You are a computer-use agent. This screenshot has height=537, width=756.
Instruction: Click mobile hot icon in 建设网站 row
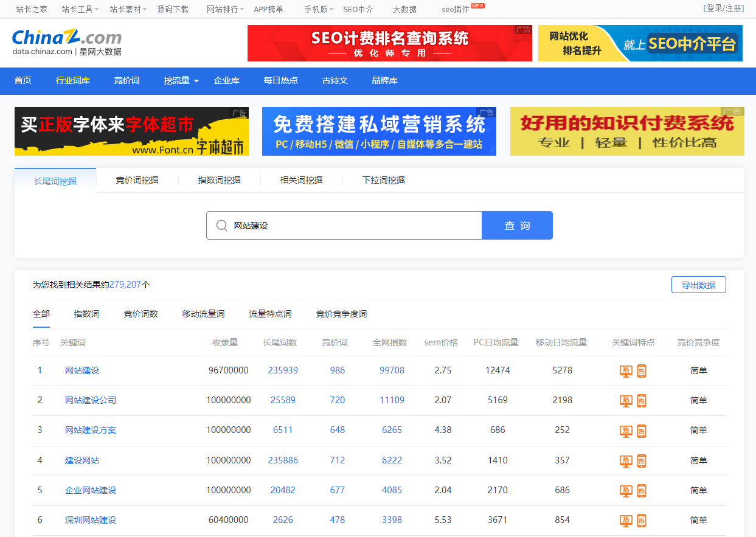[x=641, y=460]
